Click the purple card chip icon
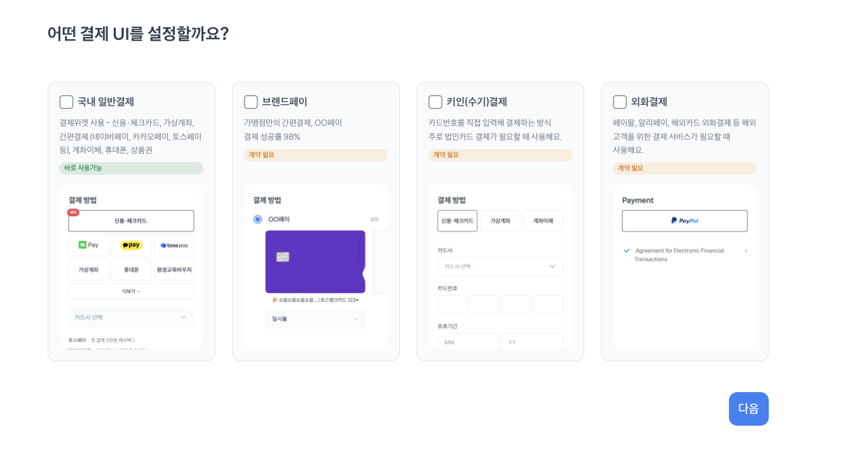The width and height of the screenshot is (868, 469). pos(283,257)
